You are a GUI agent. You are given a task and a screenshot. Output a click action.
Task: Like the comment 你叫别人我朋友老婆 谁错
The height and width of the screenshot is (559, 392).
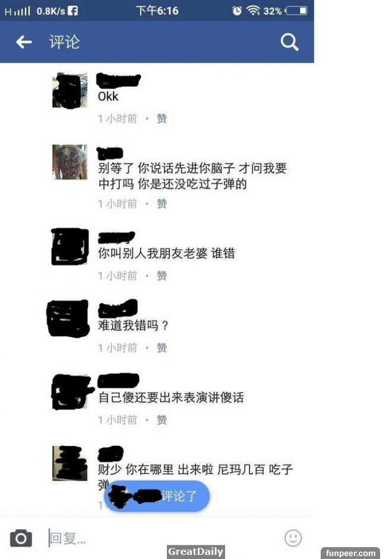pyautogui.click(x=162, y=275)
